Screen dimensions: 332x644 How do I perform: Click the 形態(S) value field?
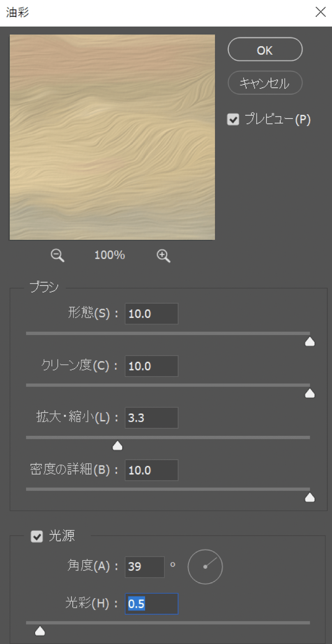(x=152, y=314)
